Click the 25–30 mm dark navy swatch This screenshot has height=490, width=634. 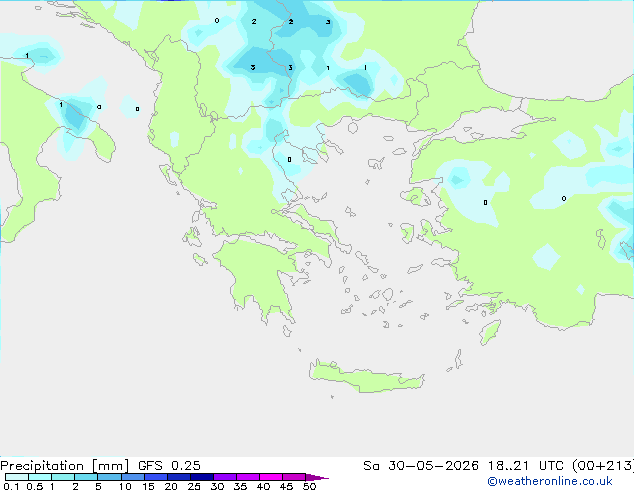click(x=202, y=477)
